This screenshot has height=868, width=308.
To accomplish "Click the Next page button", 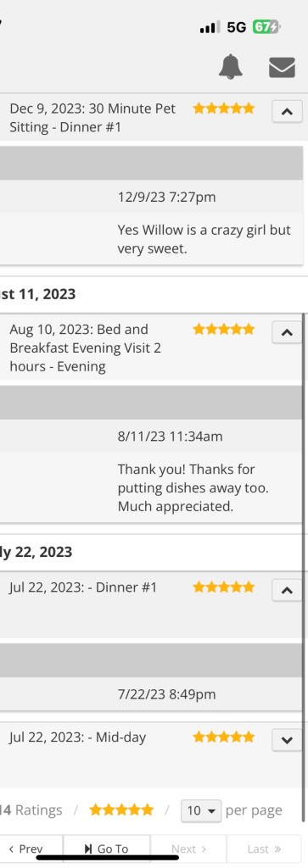I will 188,849.
